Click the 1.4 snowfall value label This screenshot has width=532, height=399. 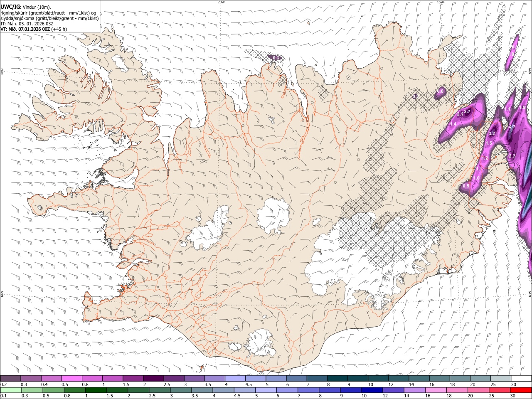(453, 124)
